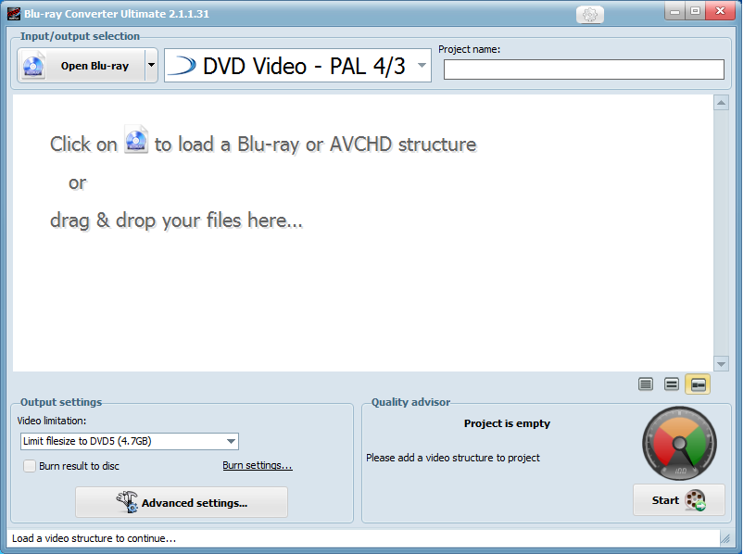Screen dimensions: 756x554
Task: Click inside the Project name field
Action: pyautogui.click(x=583, y=69)
